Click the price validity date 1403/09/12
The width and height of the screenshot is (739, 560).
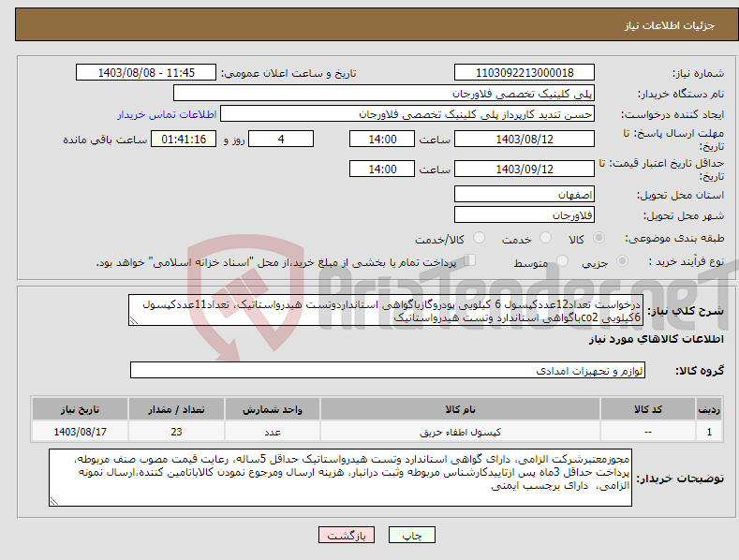525,169
